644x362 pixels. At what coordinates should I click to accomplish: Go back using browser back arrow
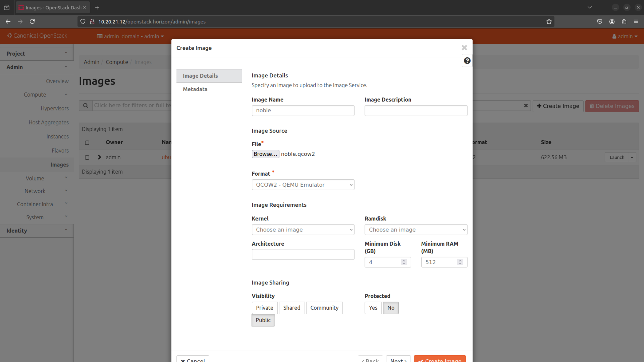(8, 21)
